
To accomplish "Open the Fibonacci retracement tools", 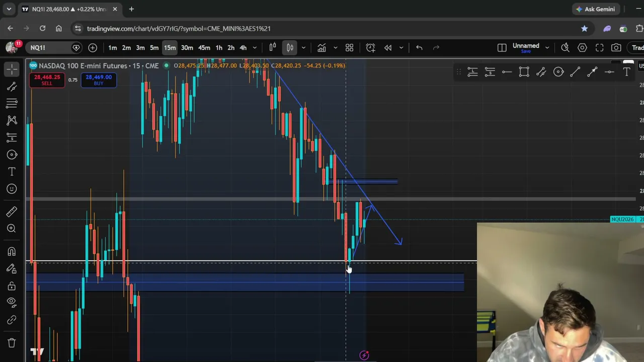I will pos(12,104).
